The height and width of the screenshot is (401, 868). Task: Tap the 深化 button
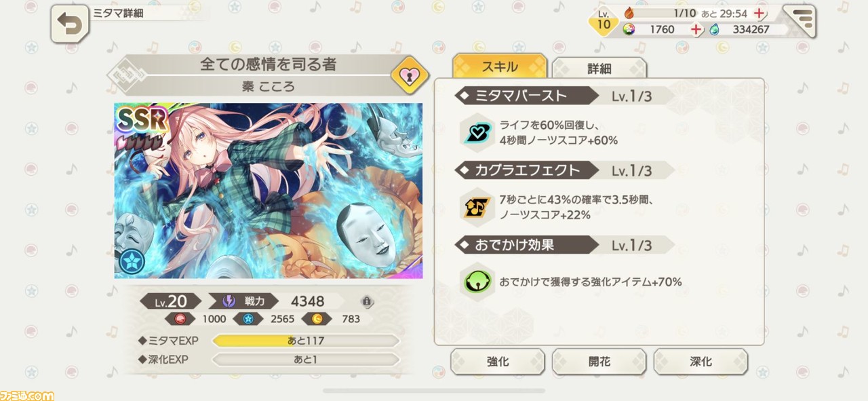(x=701, y=362)
